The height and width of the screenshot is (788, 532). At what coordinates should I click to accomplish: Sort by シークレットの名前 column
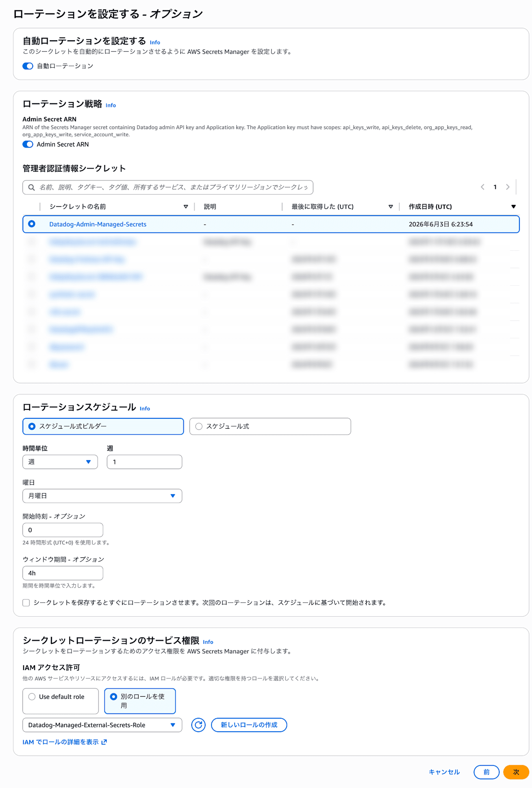186,206
